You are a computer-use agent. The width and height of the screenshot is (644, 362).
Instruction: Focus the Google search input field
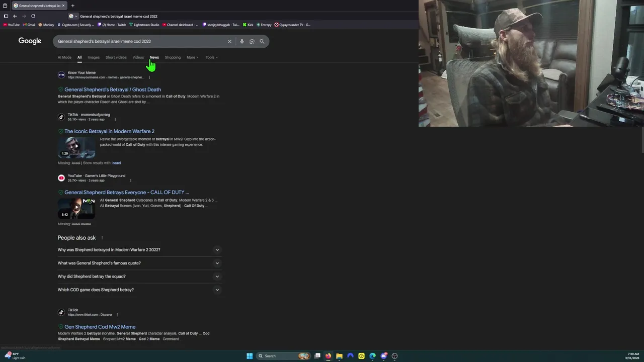141,41
